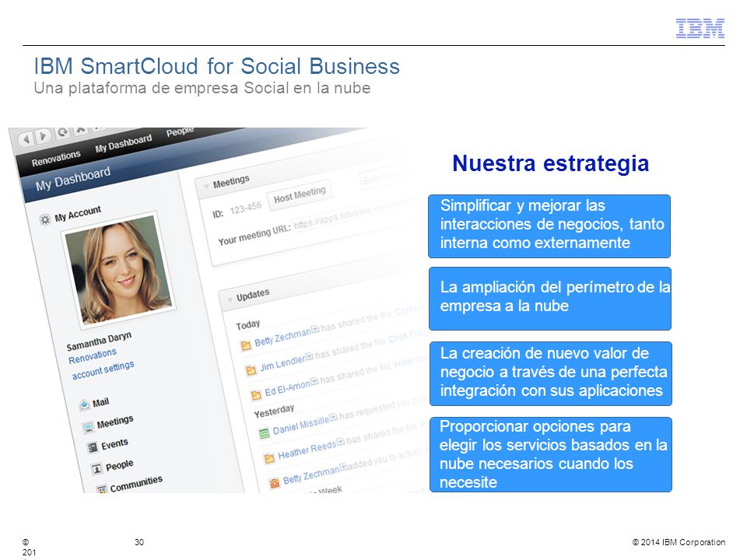The height and width of the screenshot is (560, 747).
Task: Click the Communities icon in sidebar
Action: pyautogui.click(x=101, y=489)
